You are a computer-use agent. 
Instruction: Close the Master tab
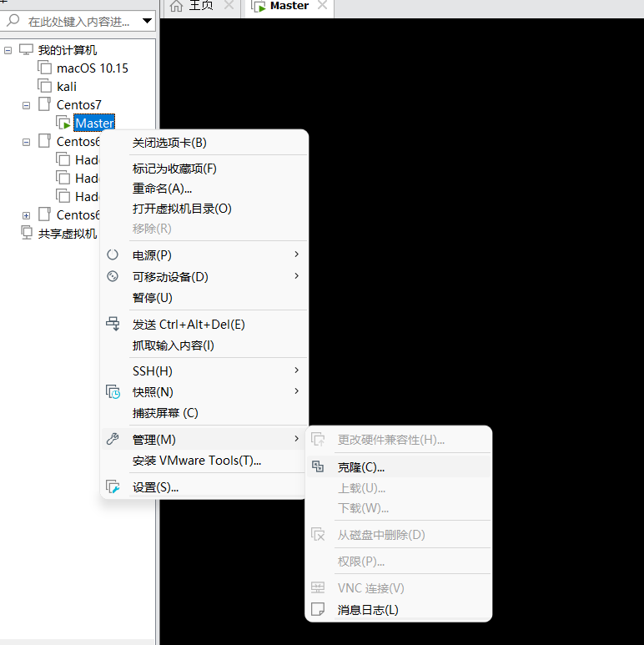click(x=322, y=5)
